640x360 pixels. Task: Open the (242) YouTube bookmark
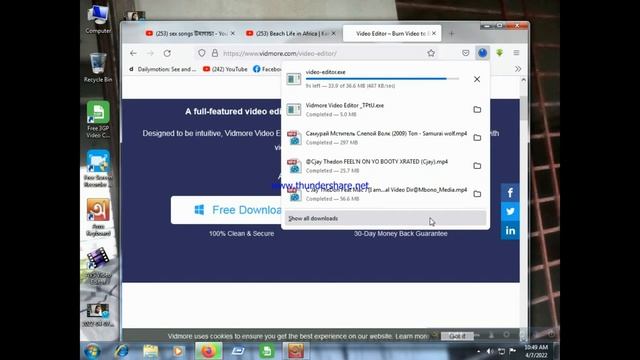[225, 69]
